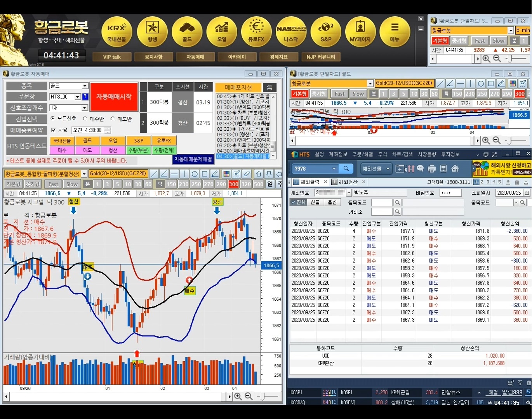Select pencil tool in main chart toolbar
The height and width of the screenshot is (419, 532).
[x=215, y=174]
